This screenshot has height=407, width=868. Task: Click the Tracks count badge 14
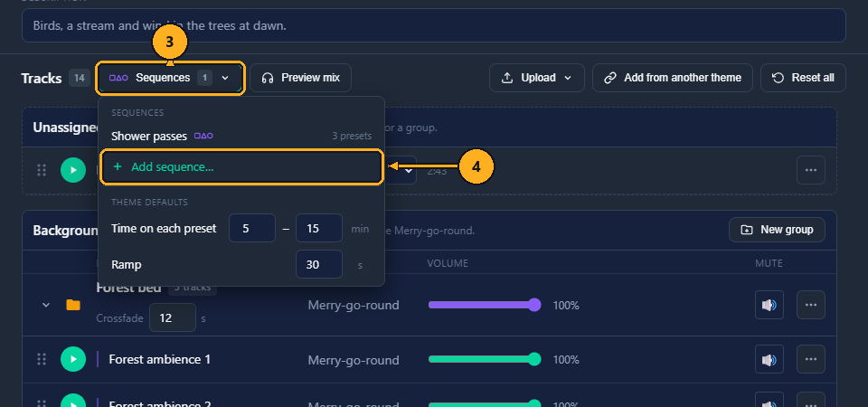(80, 78)
